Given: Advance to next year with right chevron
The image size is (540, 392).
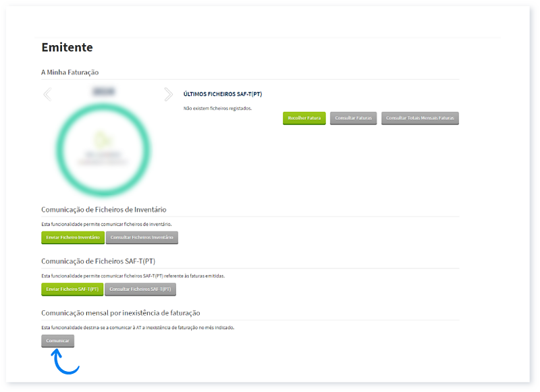Looking at the screenshot, I should (x=168, y=94).
